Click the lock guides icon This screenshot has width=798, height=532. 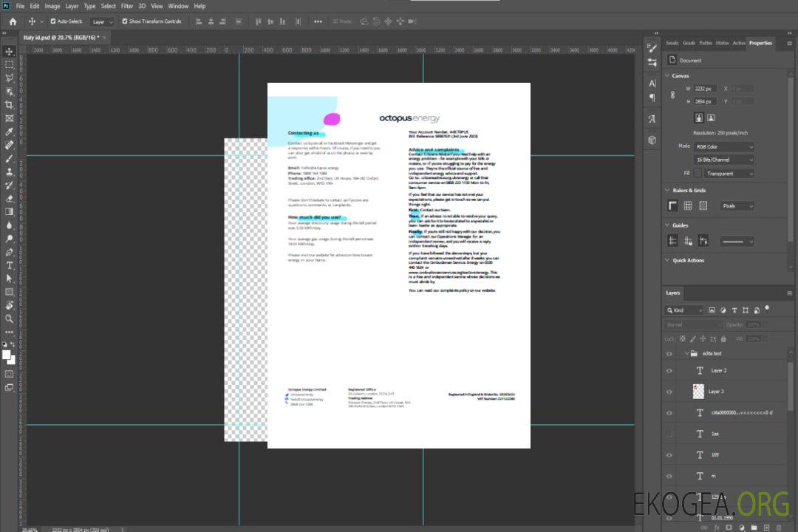pos(688,241)
